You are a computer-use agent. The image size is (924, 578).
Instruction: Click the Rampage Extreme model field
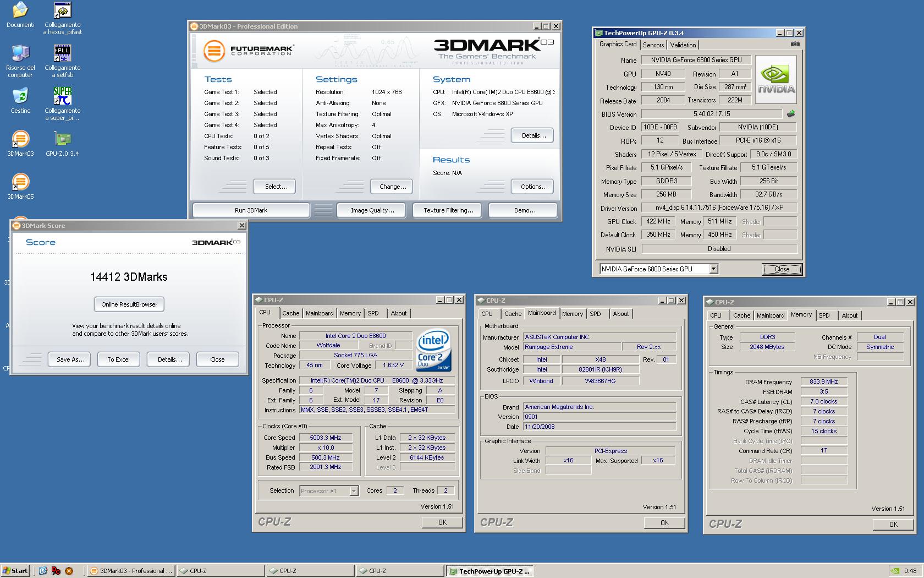click(x=571, y=347)
